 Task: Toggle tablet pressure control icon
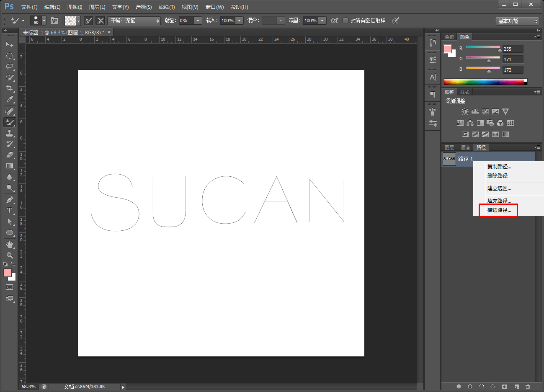[x=396, y=21]
